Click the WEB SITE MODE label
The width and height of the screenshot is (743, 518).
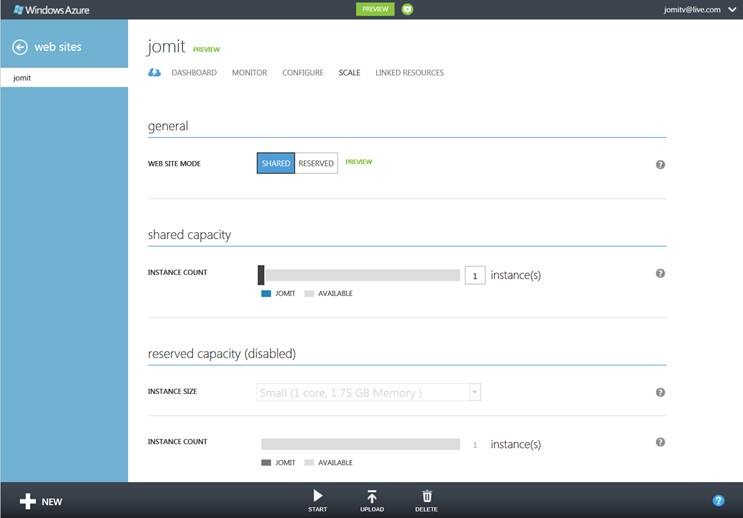174,164
